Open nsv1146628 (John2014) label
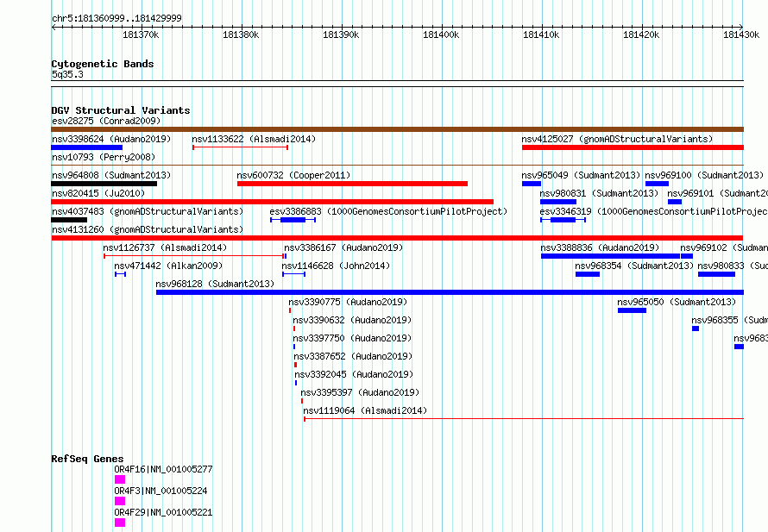Image resolution: width=768 pixels, height=532 pixels. click(336, 266)
